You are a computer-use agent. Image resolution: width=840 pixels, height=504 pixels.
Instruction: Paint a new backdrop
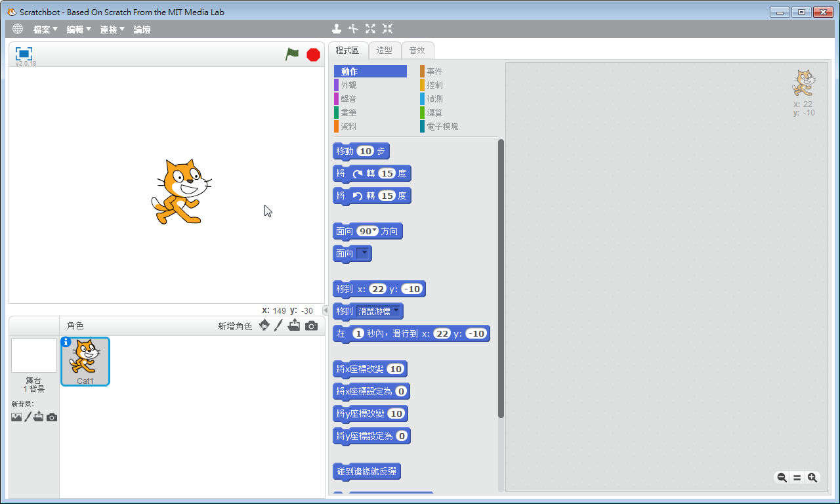[28, 417]
